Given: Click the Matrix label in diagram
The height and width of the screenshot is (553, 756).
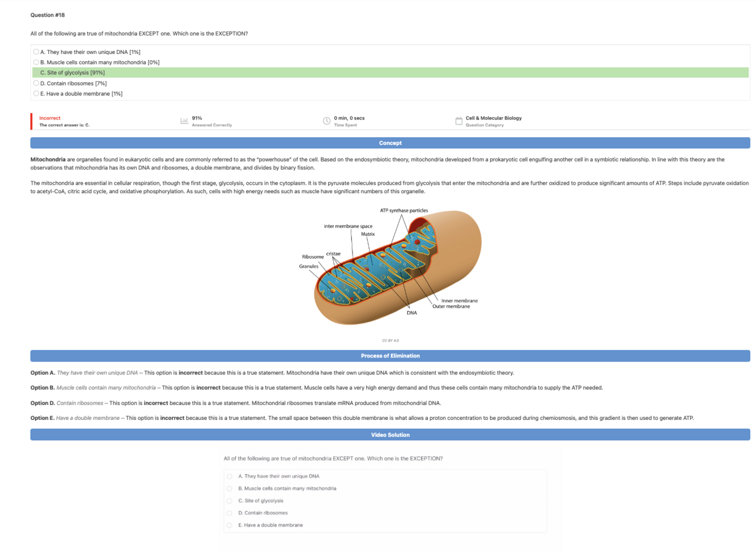Looking at the screenshot, I should pyautogui.click(x=368, y=234).
